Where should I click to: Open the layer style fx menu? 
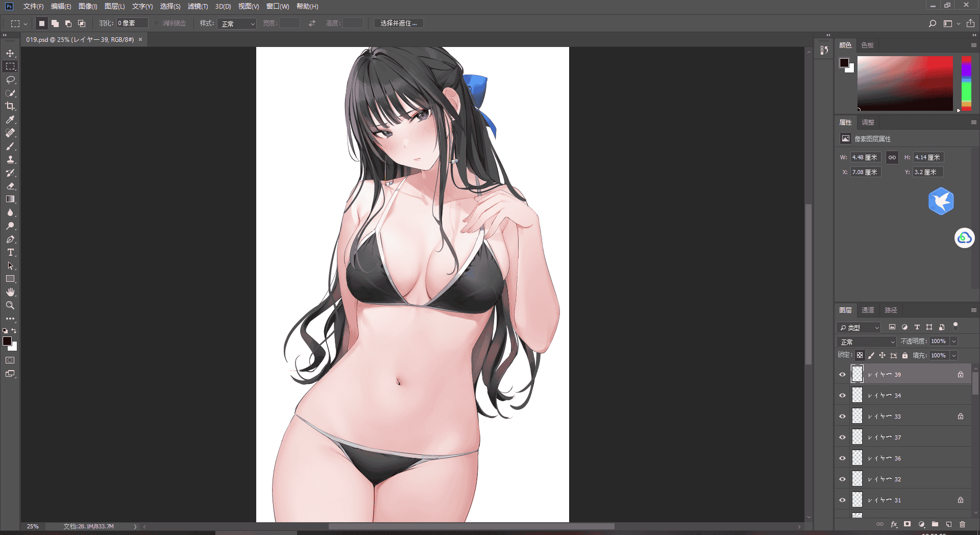click(x=894, y=524)
